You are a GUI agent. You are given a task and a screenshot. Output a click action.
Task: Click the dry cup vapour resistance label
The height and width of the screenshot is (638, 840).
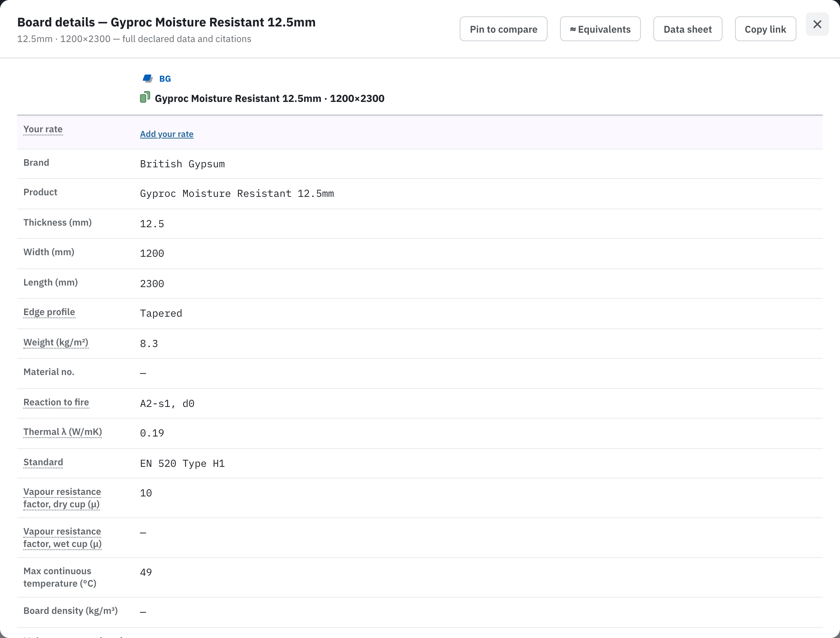click(x=62, y=498)
